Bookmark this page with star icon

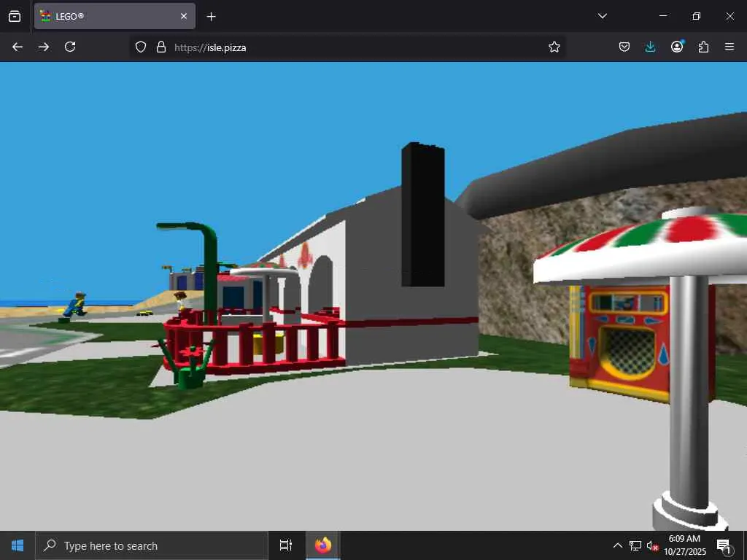coord(554,47)
